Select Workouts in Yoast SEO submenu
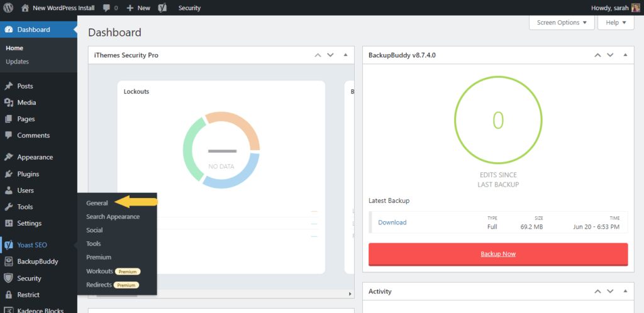 tap(99, 271)
